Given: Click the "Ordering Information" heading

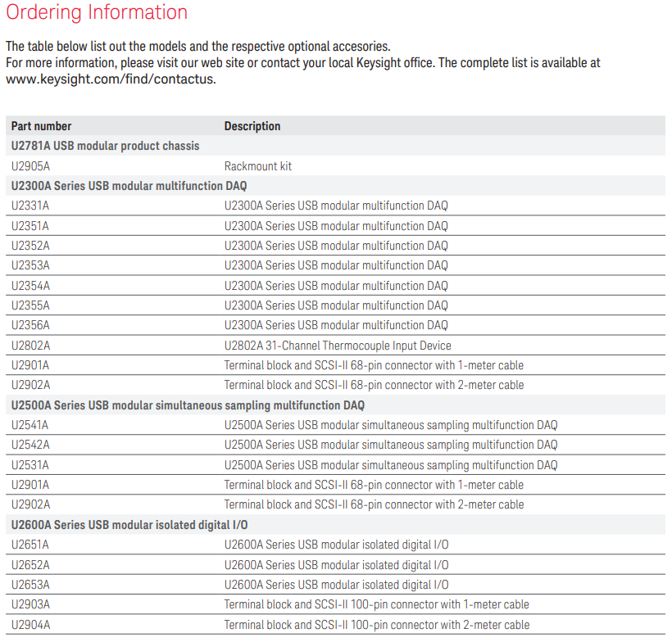Looking at the screenshot, I should coord(97,12).
